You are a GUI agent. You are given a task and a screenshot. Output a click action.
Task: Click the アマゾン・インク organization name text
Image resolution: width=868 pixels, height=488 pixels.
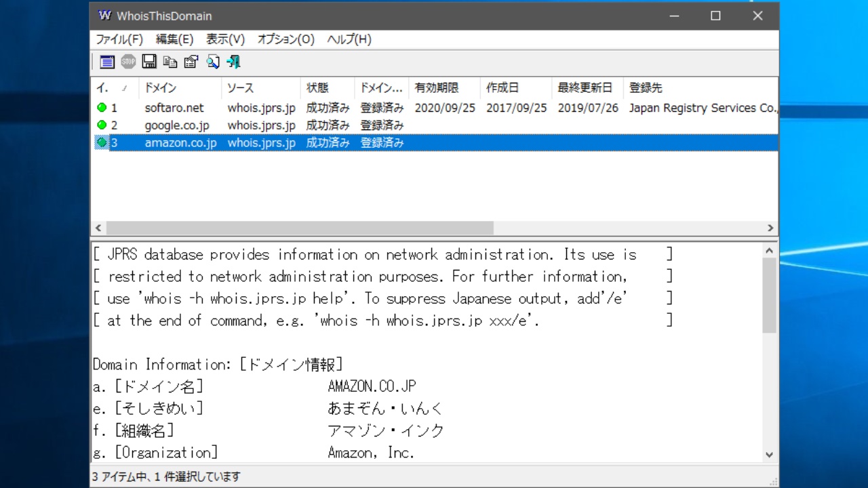[x=386, y=430]
